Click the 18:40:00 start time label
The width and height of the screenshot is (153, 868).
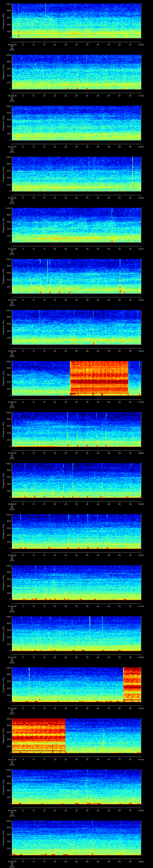[12, 606]
